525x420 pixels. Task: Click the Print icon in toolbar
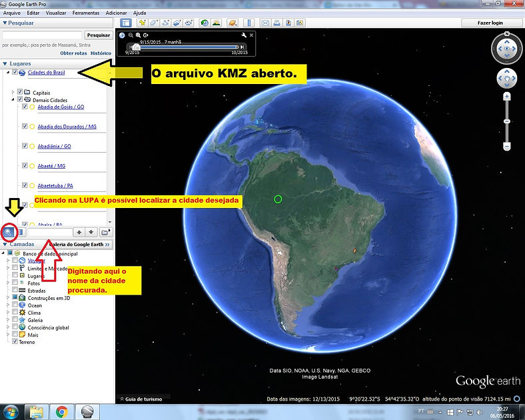(276, 23)
